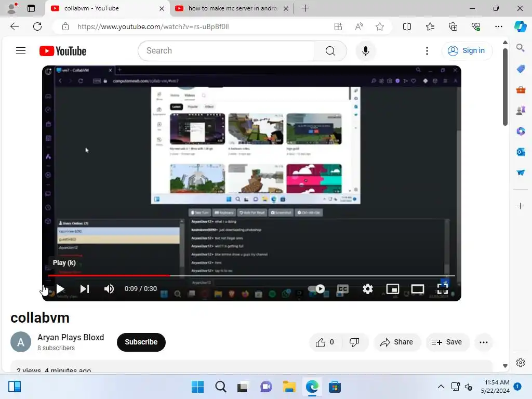The height and width of the screenshot is (399, 532).
Task: Seek along the red video progress bar
Action: [x=251, y=275]
